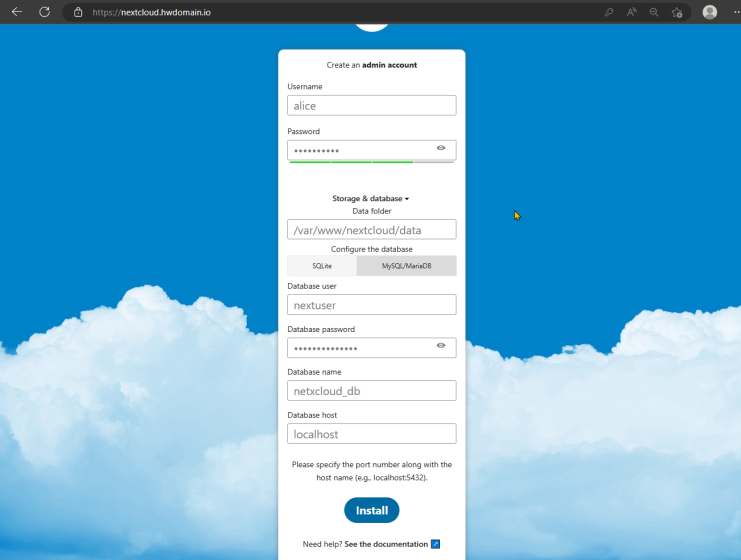Click the 'Database host' label

312,415
